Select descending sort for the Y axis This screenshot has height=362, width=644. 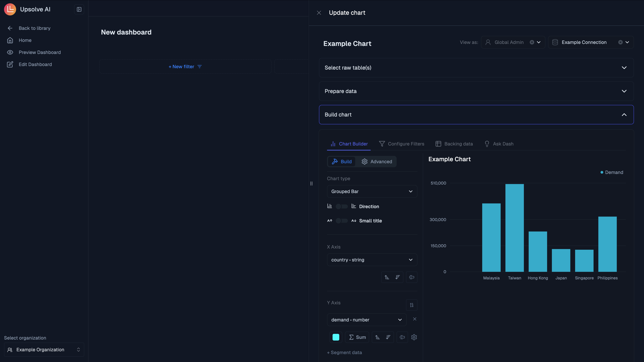(388, 337)
